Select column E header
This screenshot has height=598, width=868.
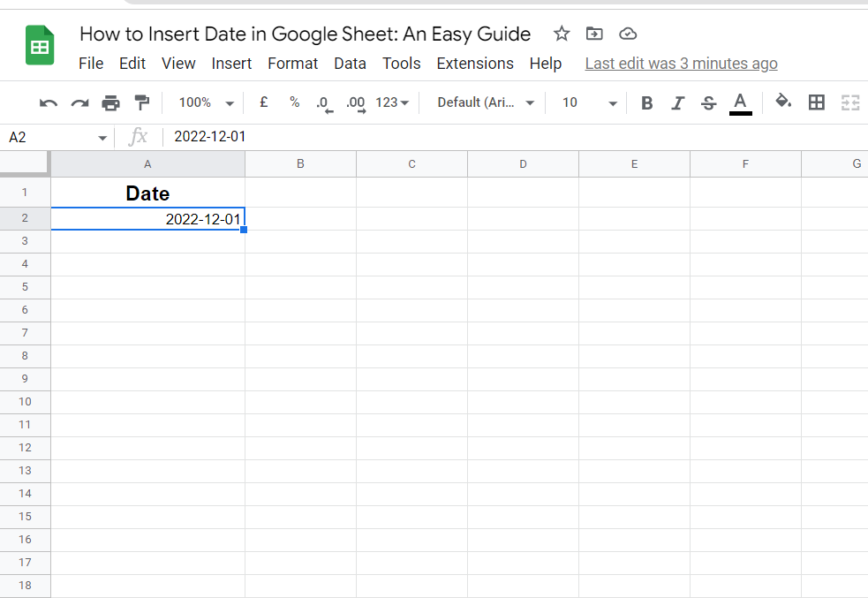pos(634,164)
